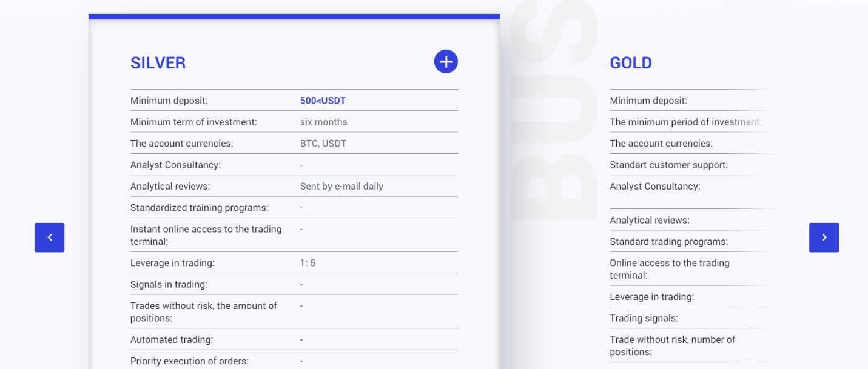Select the GOLD plan heading
Image resolution: width=868 pixels, height=369 pixels.
[x=631, y=63]
